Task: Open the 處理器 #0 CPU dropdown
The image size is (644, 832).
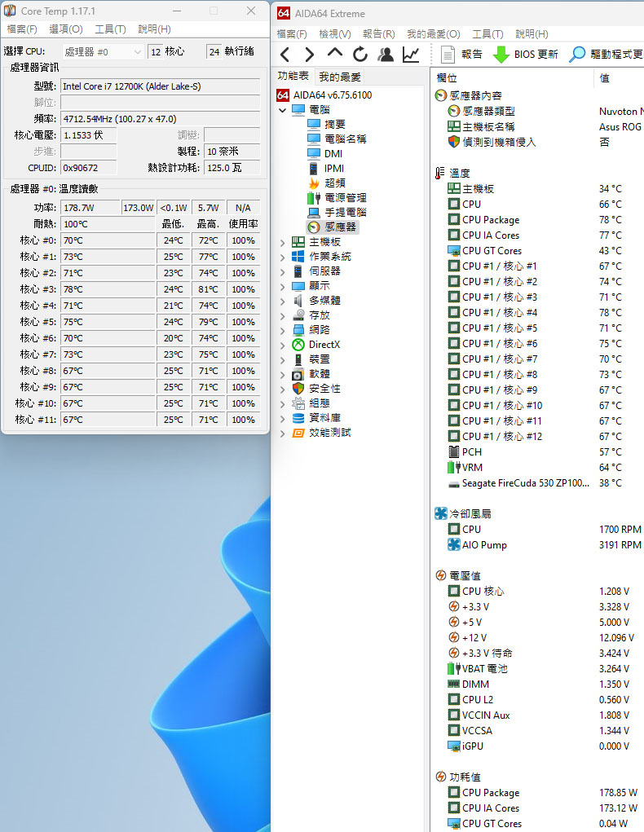Action: (103, 51)
